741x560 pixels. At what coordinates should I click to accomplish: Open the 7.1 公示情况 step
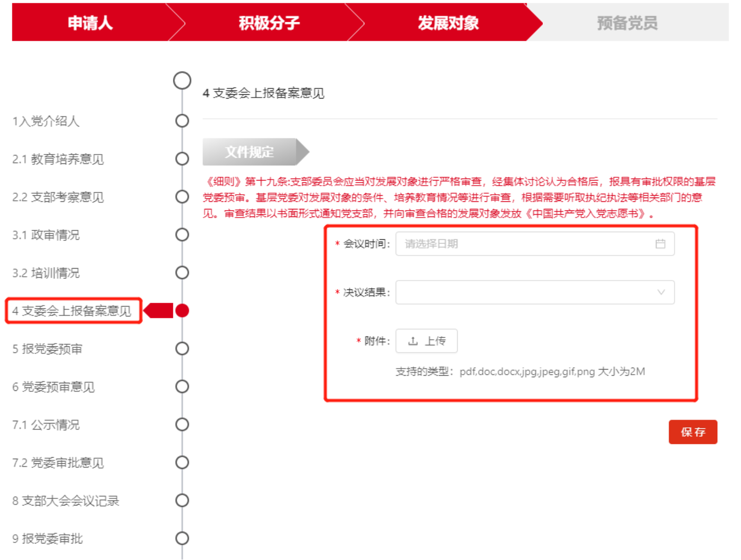[x=46, y=425]
